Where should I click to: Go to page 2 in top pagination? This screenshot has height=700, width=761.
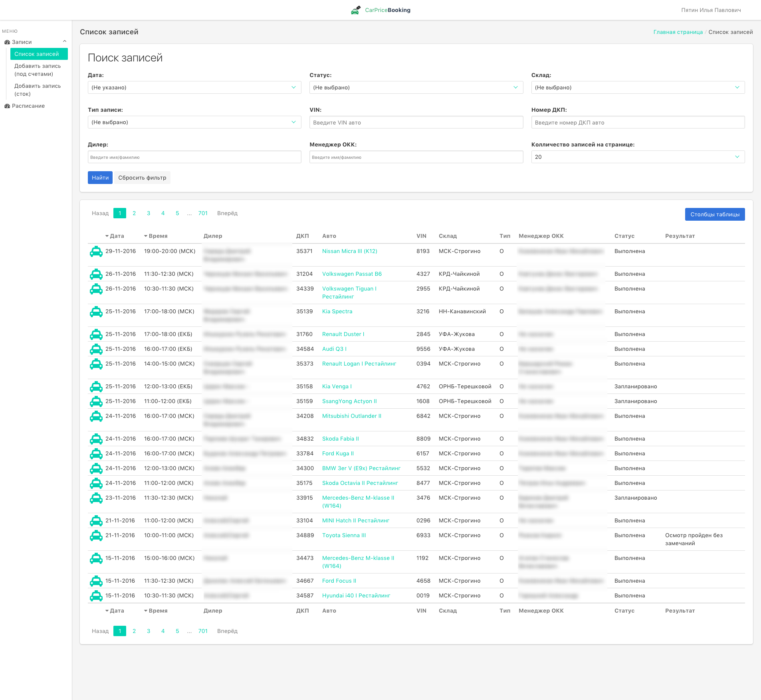(134, 214)
